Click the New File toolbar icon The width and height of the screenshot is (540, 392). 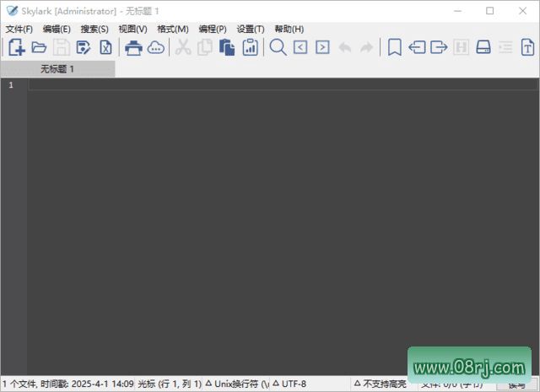pyautogui.click(x=16, y=47)
